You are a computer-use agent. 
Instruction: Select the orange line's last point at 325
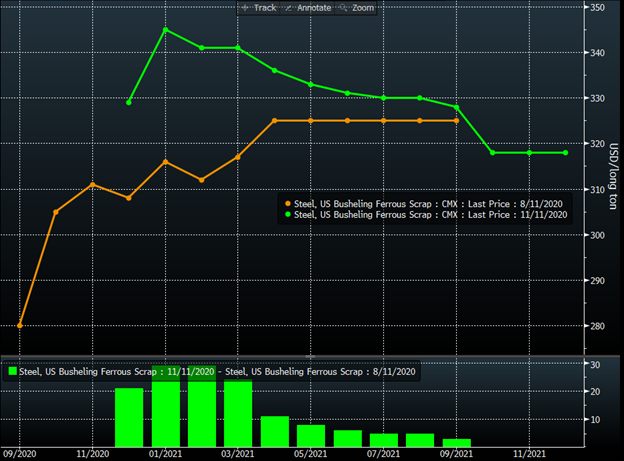[457, 121]
